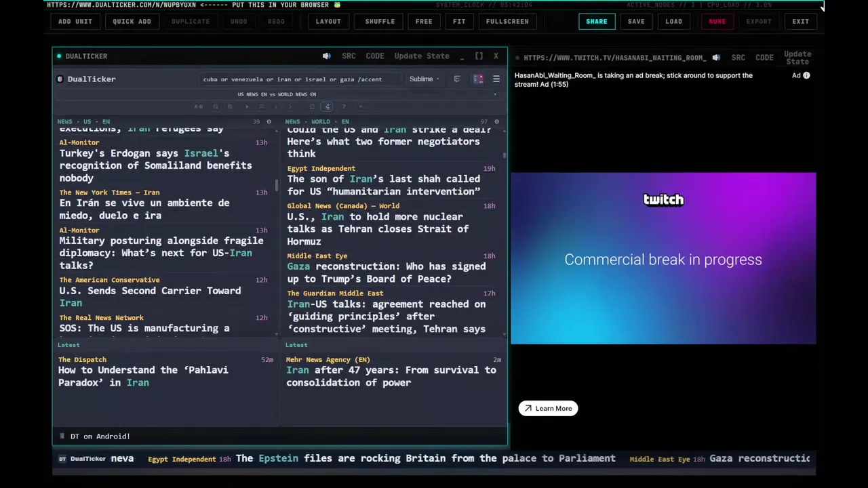The width and height of the screenshot is (868, 488).
Task: Click the question mark help icon
Action: tap(344, 106)
